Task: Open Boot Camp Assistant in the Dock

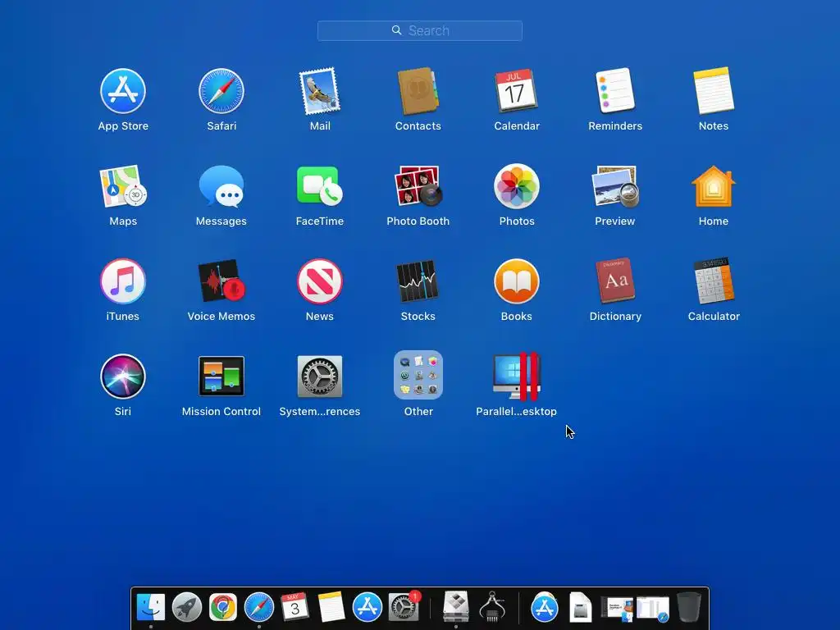Action: pos(456,606)
